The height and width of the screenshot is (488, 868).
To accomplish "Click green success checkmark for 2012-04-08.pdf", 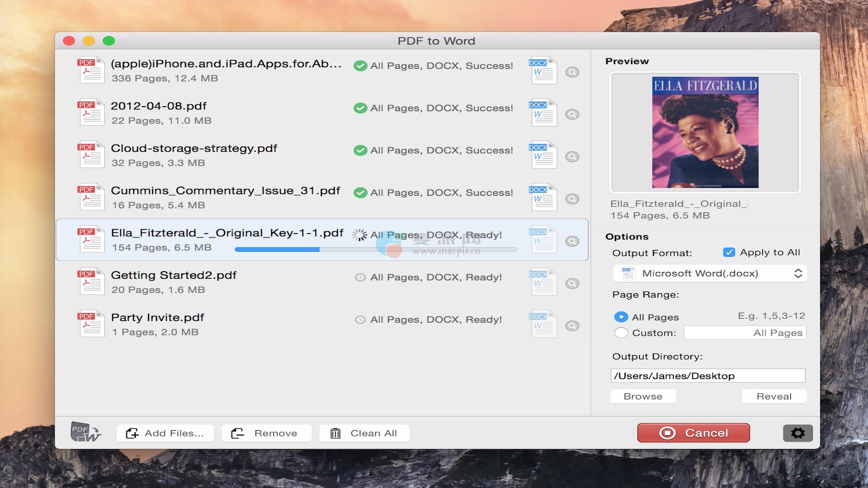I will click(360, 108).
